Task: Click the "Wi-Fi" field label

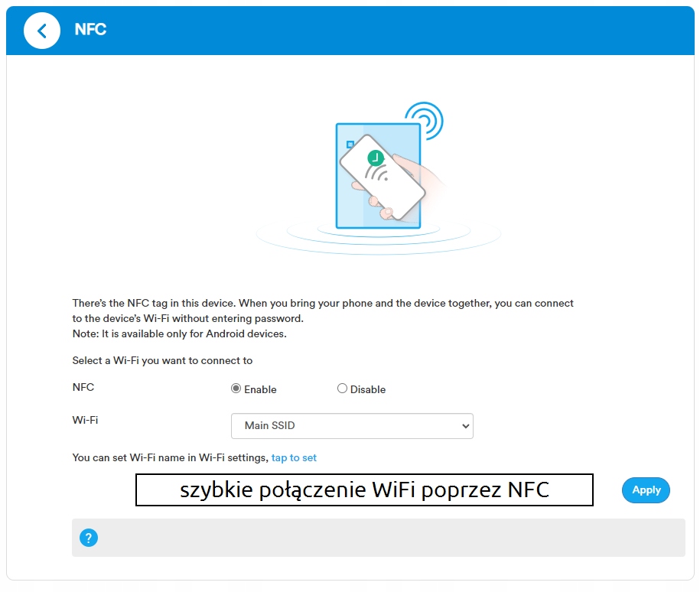Action: (x=85, y=420)
